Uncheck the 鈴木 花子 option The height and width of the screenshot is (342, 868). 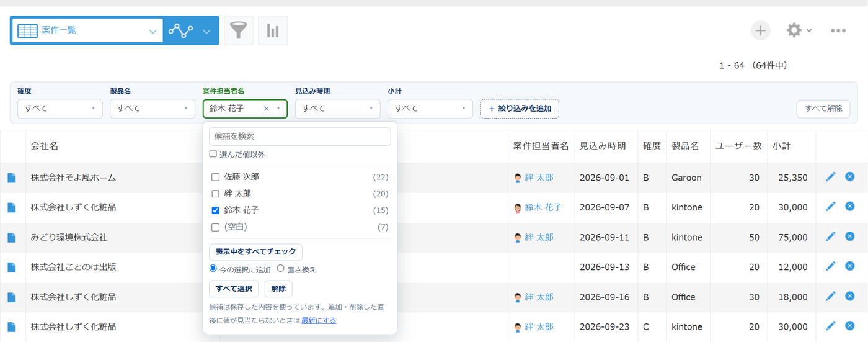pos(216,210)
